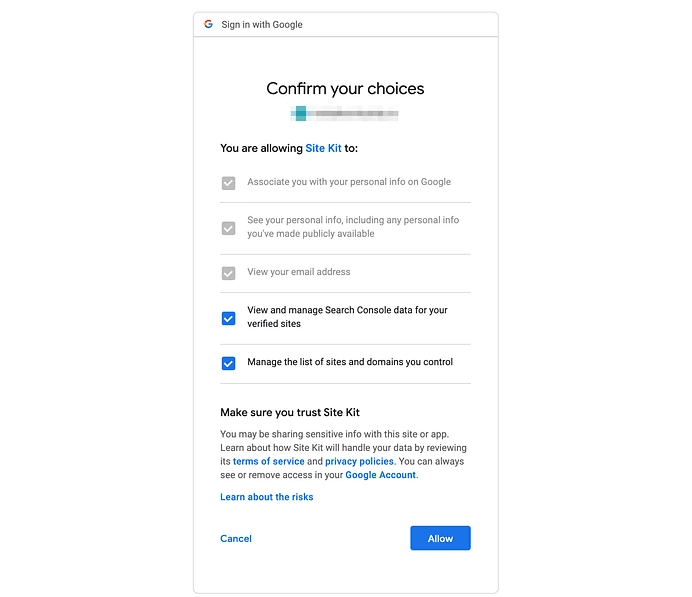The width and height of the screenshot is (692, 597).
Task: Click the Google logo in the header
Action: 208,24
